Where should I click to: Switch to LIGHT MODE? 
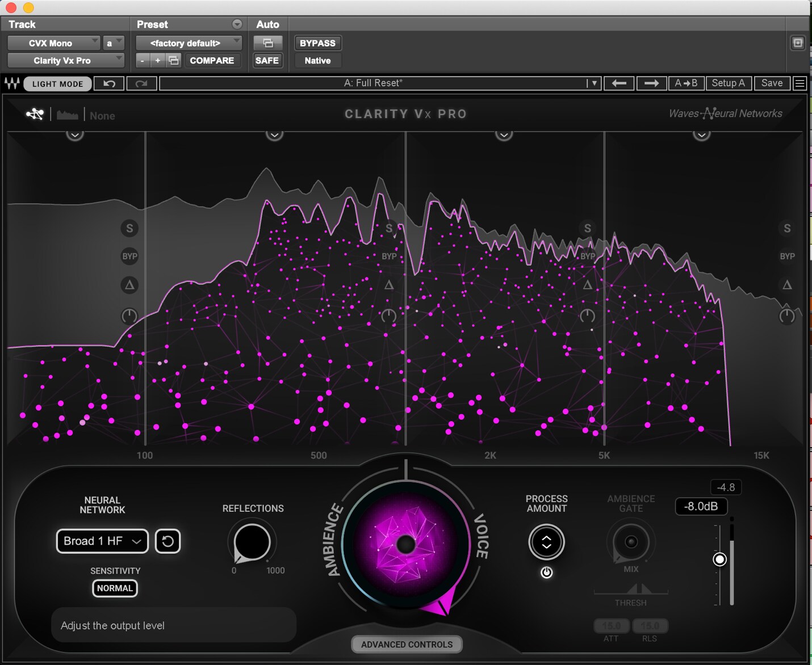point(57,84)
